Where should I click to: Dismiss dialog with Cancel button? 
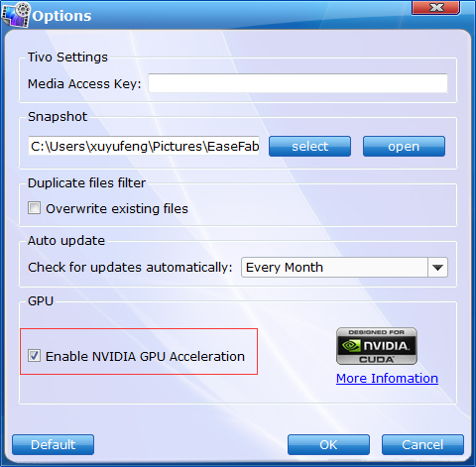click(x=422, y=444)
